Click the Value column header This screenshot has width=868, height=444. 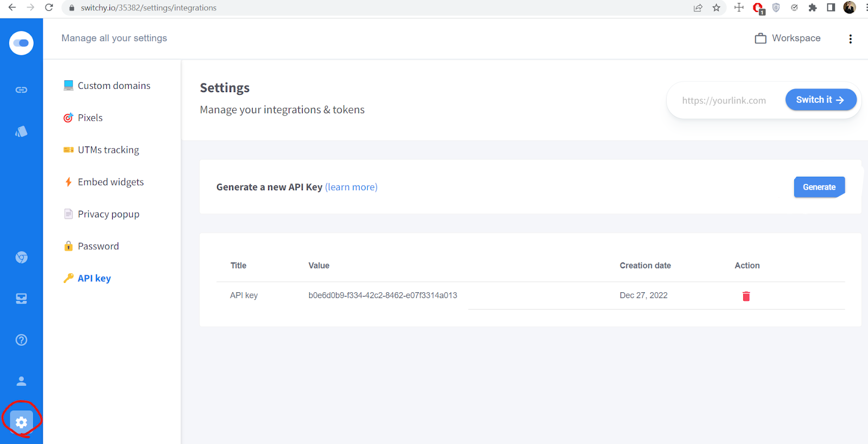pyautogui.click(x=319, y=266)
